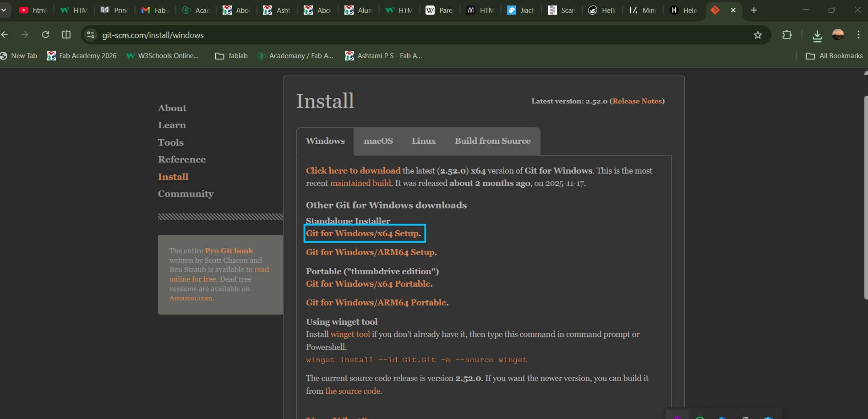Visit the "Amazon.com" link
Image resolution: width=868 pixels, height=419 pixels.
tap(191, 298)
